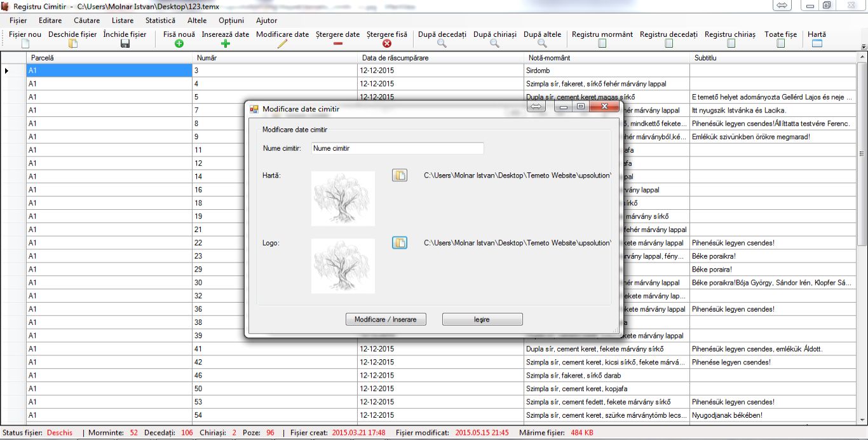
Task: Click the Fișier nou toolbar icon
Action: click(x=25, y=43)
